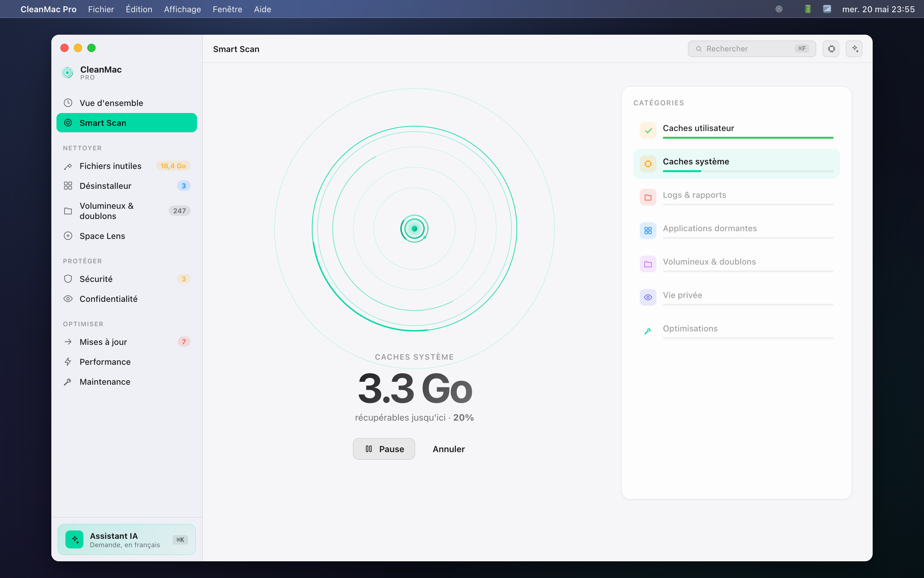This screenshot has width=924, height=578.
Task: Open Confidentialité section
Action: coord(126,299)
